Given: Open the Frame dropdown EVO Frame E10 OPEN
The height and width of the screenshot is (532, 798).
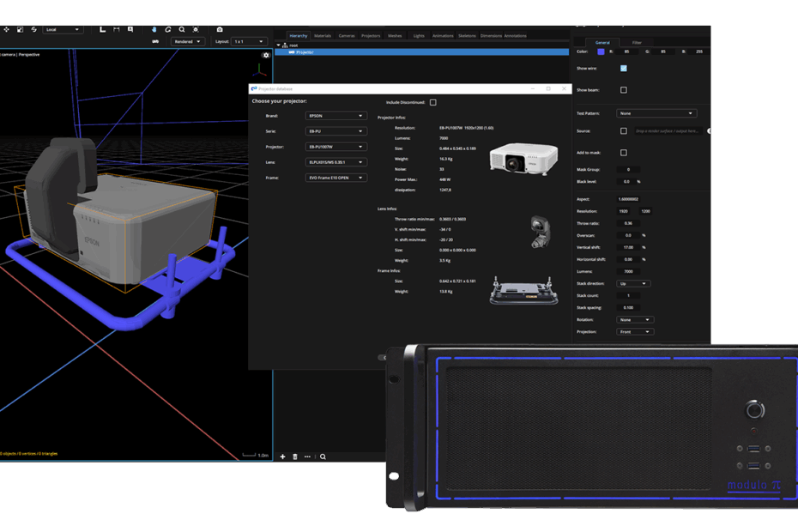Looking at the screenshot, I should click(336, 178).
